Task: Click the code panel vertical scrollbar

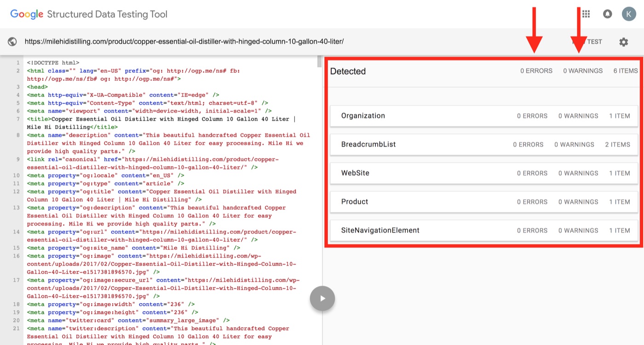Action: coord(320,62)
